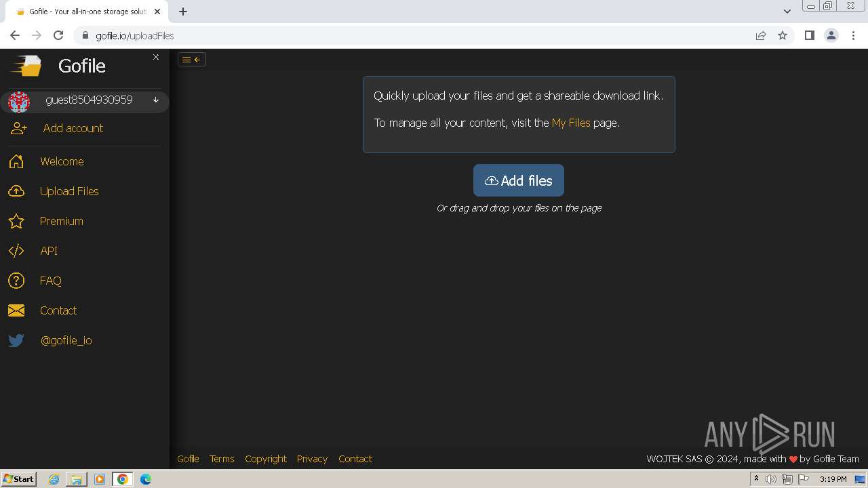Open the @gofile_io Twitter link
Image resolution: width=868 pixels, height=488 pixels.
point(66,340)
